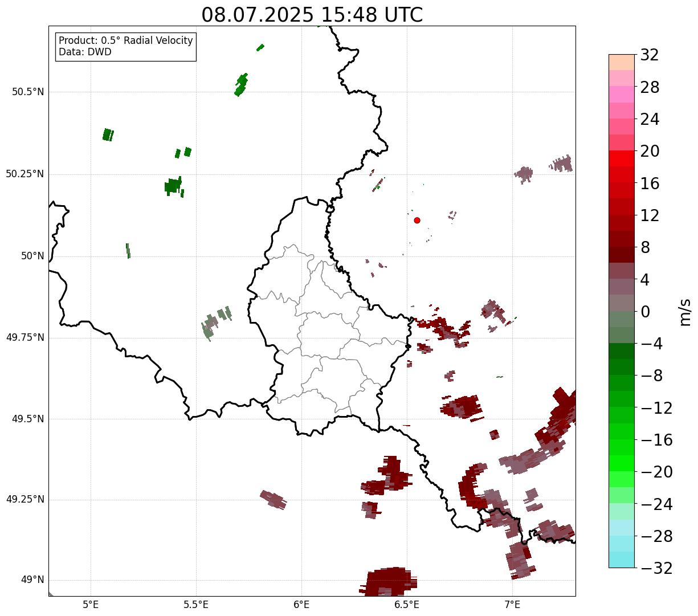Click the 49°N latitude label

pos(32,580)
